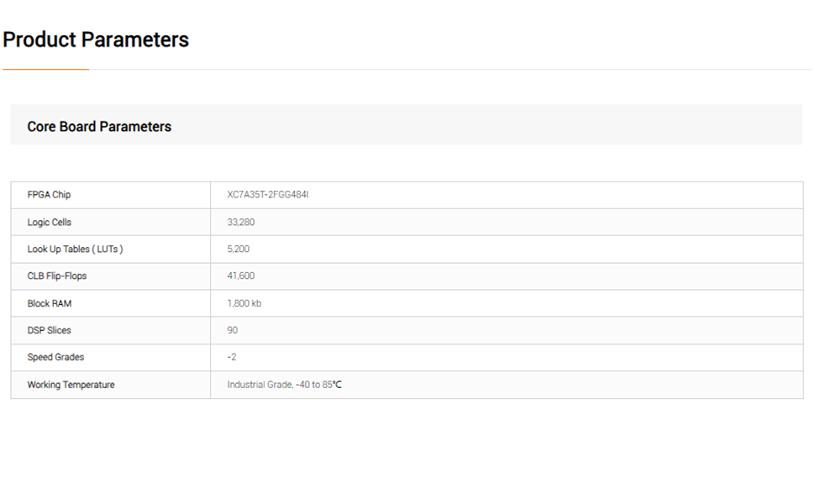This screenshot has width=815, height=504.
Task: Select the 1,800 kb value
Action: click(244, 303)
